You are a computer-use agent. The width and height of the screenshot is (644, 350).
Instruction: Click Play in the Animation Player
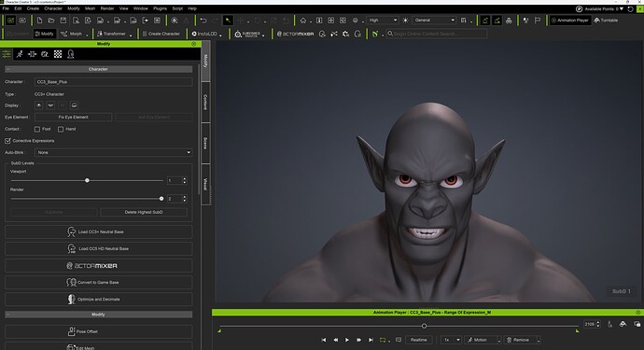tap(347, 340)
